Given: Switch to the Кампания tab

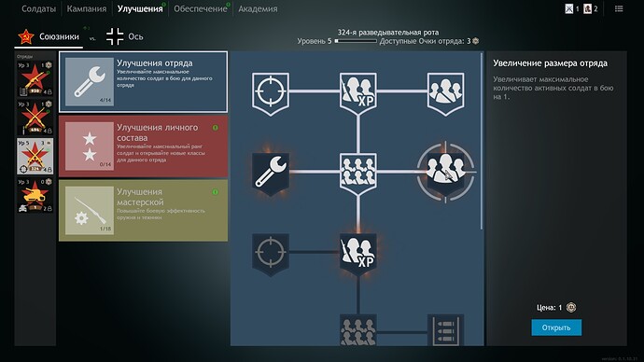Looking at the screenshot, I should click(86, 8).
